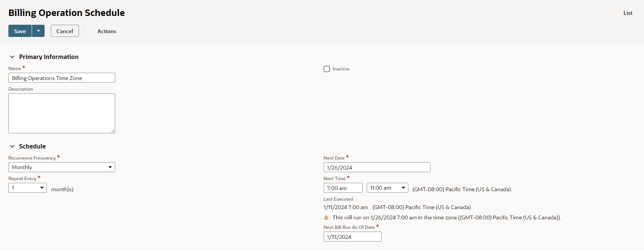
Task: Open the Save button dropdown arrow
Action: 39,31
